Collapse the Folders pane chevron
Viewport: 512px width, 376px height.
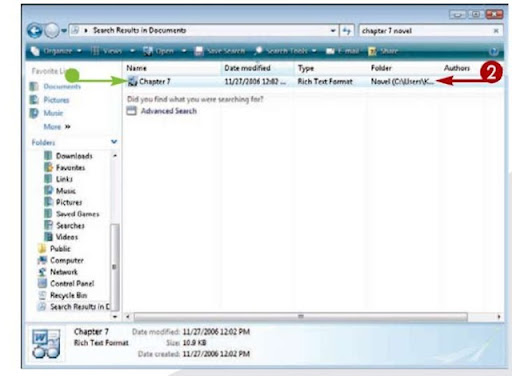114,142
